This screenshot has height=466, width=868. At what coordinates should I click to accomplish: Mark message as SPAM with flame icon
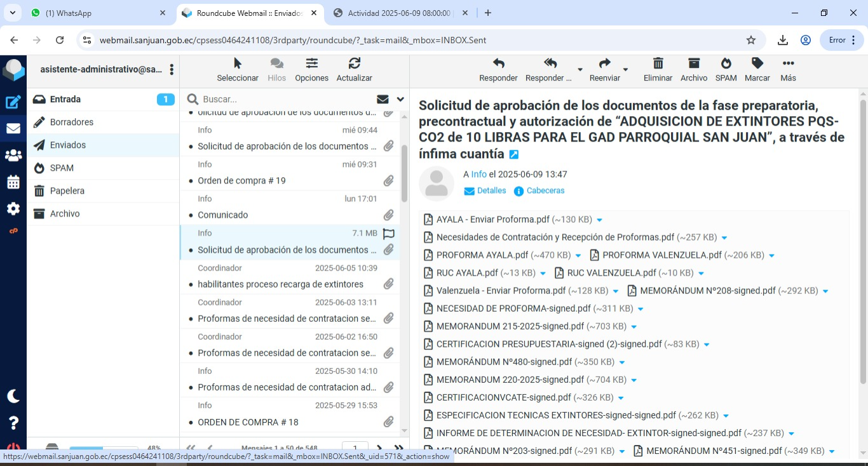point(726,64)
